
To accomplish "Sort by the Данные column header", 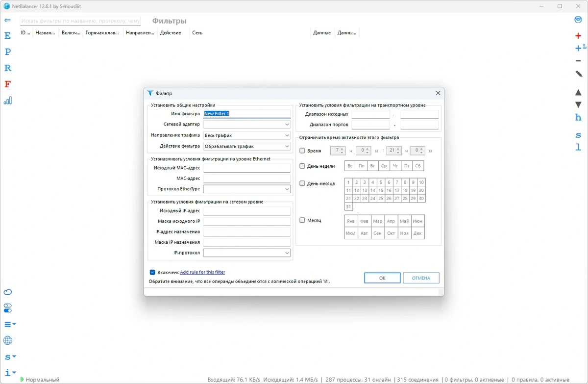I will pos(322,33).
